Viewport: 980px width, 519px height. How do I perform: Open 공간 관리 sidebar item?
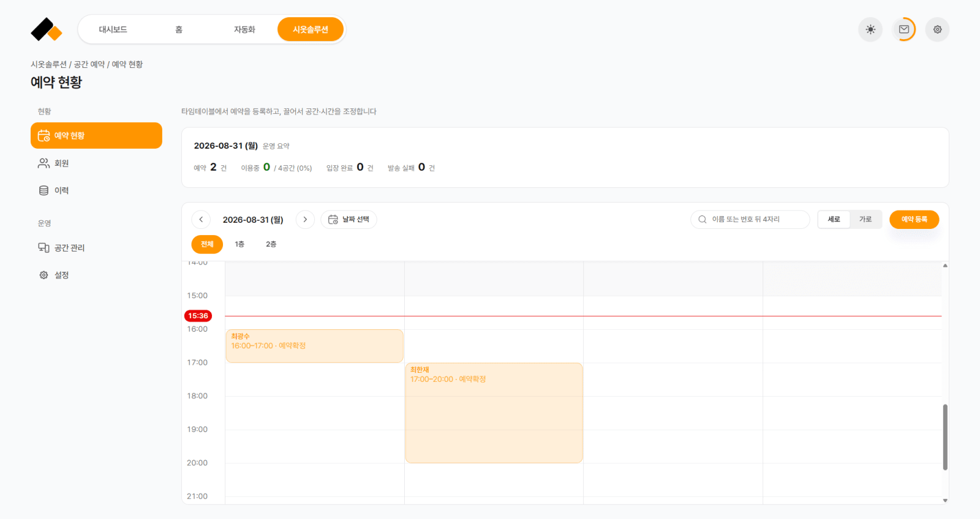click(96, 247)
